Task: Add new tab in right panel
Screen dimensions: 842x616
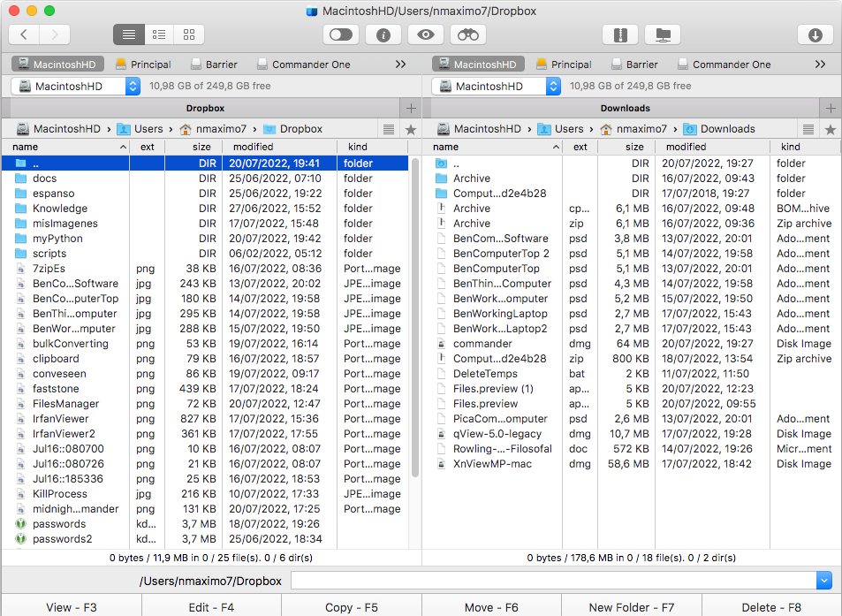Action: click(831, 108)
